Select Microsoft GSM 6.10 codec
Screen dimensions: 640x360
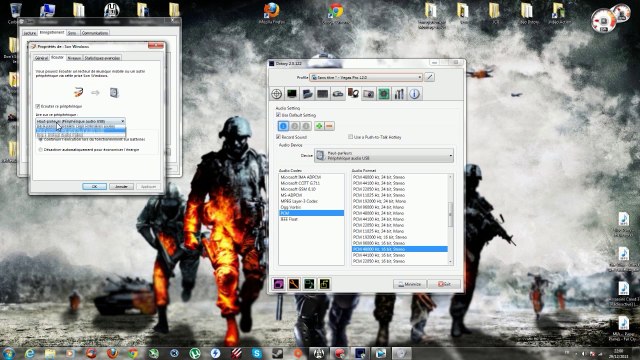(311, 189)
